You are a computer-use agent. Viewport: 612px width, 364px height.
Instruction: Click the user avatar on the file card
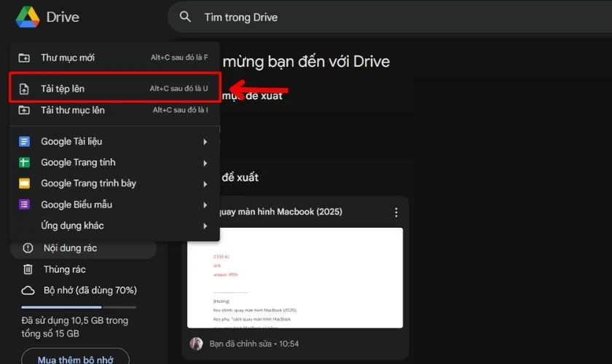196,344
